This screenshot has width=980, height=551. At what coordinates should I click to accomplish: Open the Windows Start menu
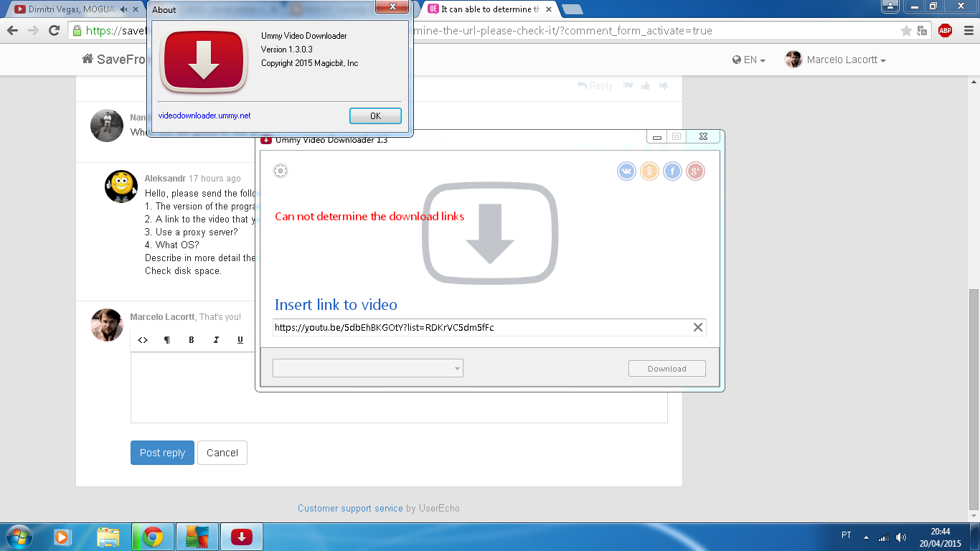coord(18,537)
